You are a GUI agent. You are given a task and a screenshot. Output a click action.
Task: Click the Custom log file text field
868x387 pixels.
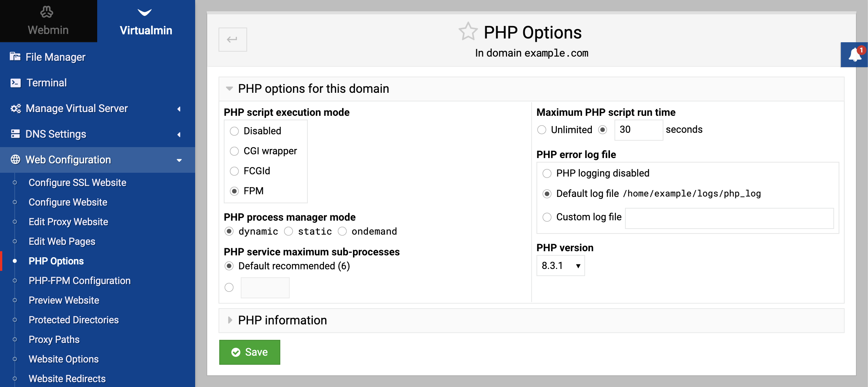click(x=729, y=218)
